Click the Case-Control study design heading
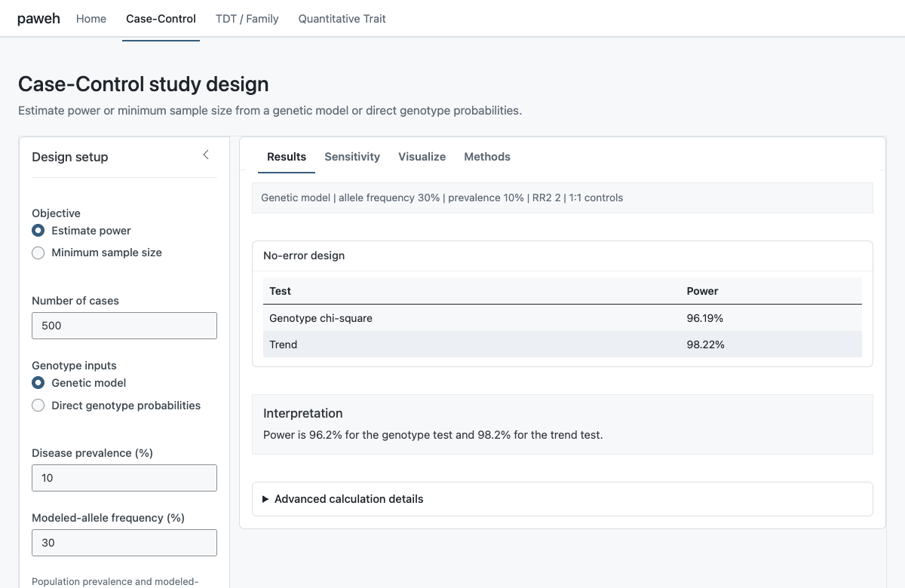This screenshot has height=588, width=905. pos(143,84)
